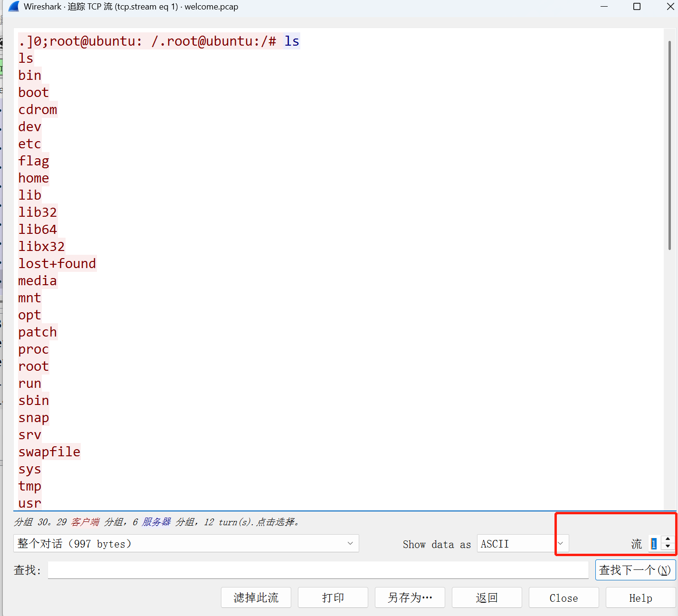Click the Wireshark shark fin title icon
Viewport: 678px width, 616px height.
pyautogui.click(x=14, y=7)
